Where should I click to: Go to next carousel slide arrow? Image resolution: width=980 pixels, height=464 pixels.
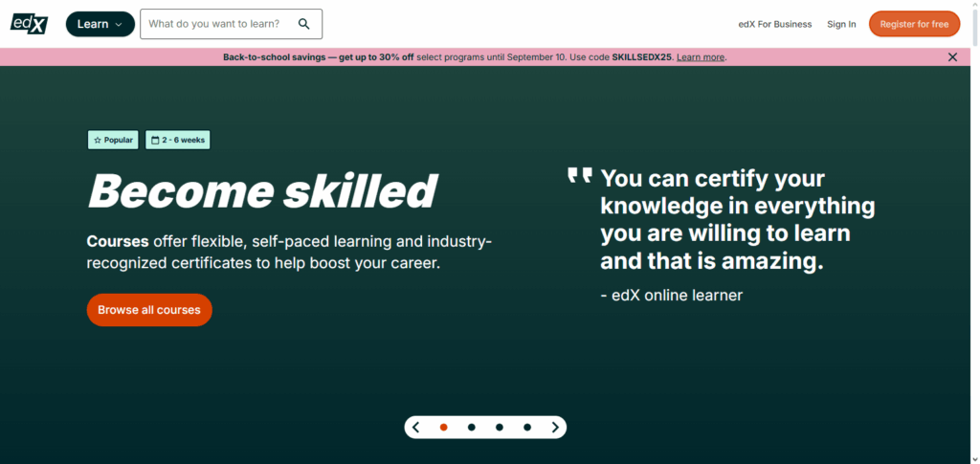(x=555, y=427)
